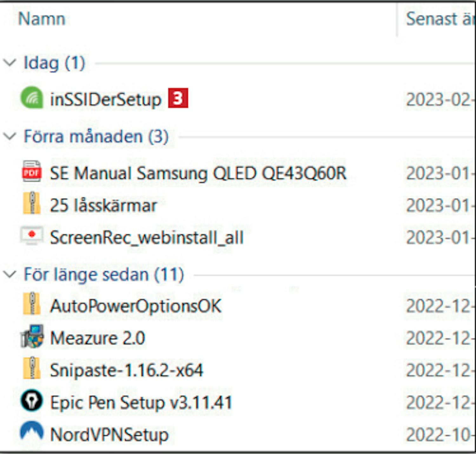
Task: Click the Idag (1) group header label
Action: point(54,63)
